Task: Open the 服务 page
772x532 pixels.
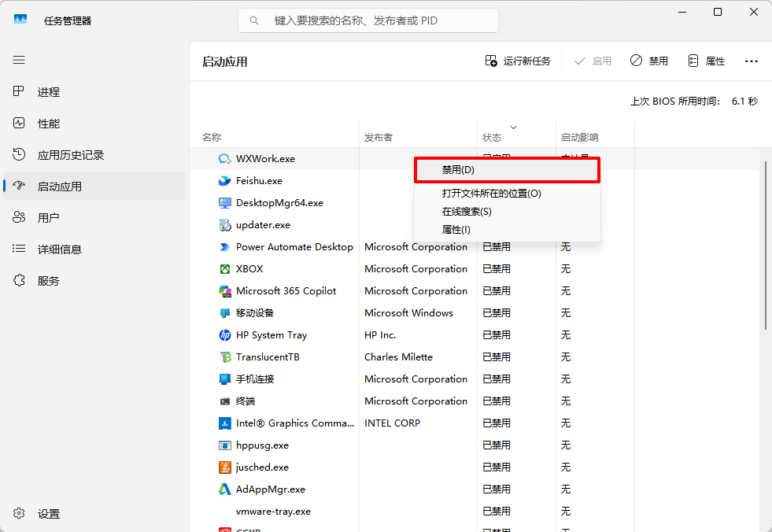Action: [x=94, y=281]
